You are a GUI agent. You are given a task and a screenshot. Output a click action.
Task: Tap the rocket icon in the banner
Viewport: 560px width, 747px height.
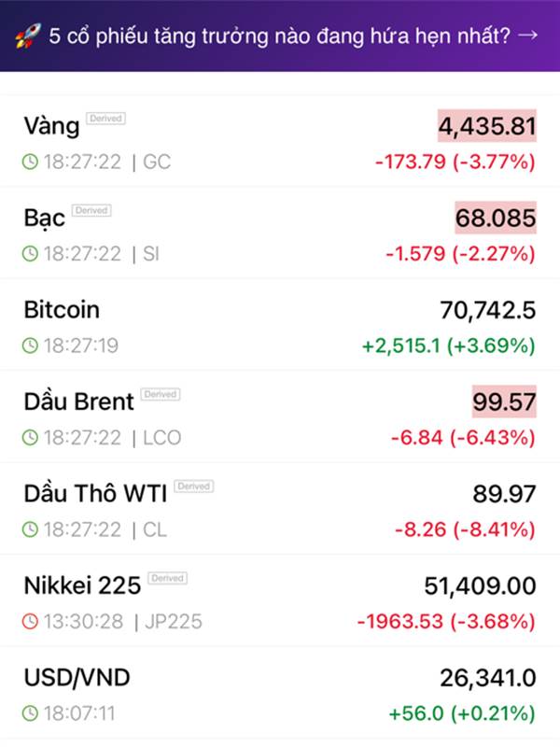pyautogui.click(x=25, y=36)
